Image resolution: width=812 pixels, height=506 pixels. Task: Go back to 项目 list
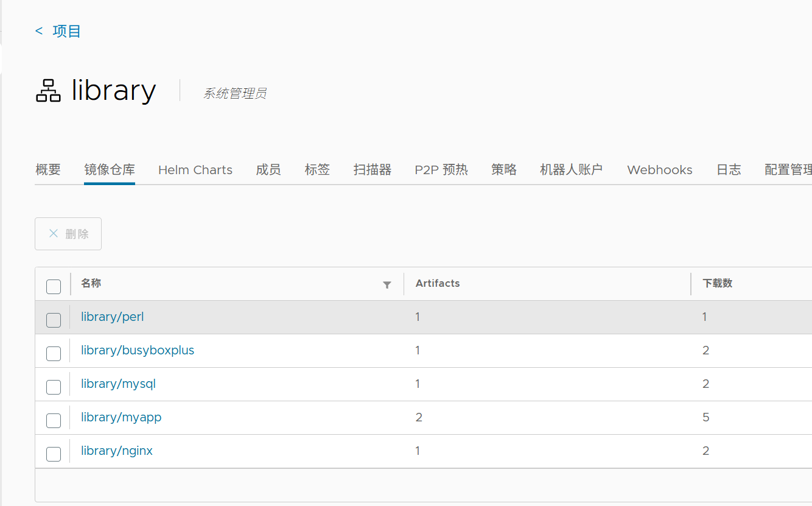pyautogui.click(x=58, y=31)
